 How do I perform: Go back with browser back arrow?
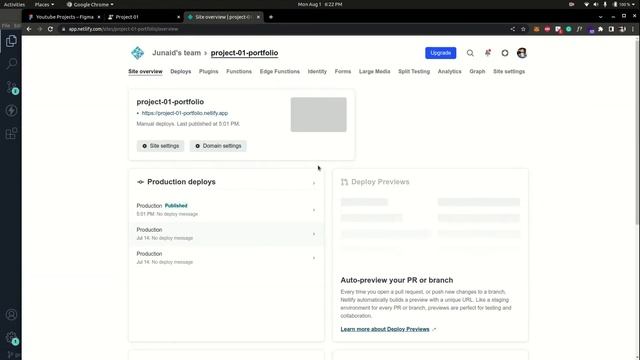[x=29, y=29]
